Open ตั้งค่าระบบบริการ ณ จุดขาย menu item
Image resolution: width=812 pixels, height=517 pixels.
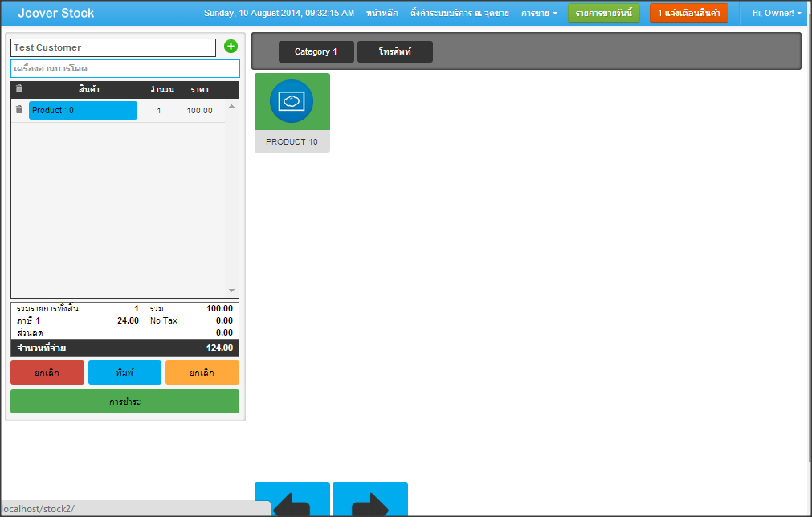point(459,14)
